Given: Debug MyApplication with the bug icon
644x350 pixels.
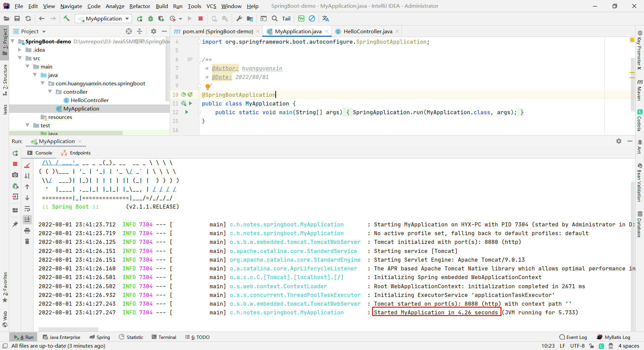Looking at the screenshot, I should click(151, 18).
